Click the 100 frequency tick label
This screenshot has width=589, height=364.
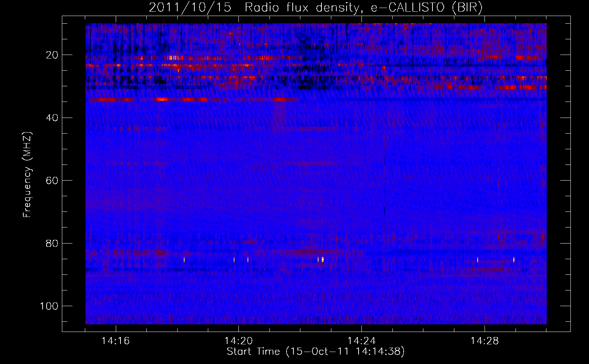click(49, 306)
